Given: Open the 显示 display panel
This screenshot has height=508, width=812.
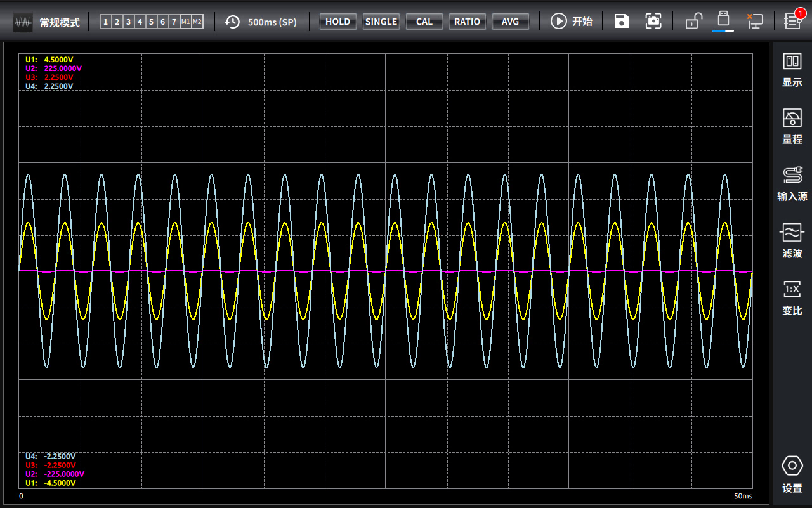Looking at the screenshot, I should pyautogui.click(x=792, y=70).
